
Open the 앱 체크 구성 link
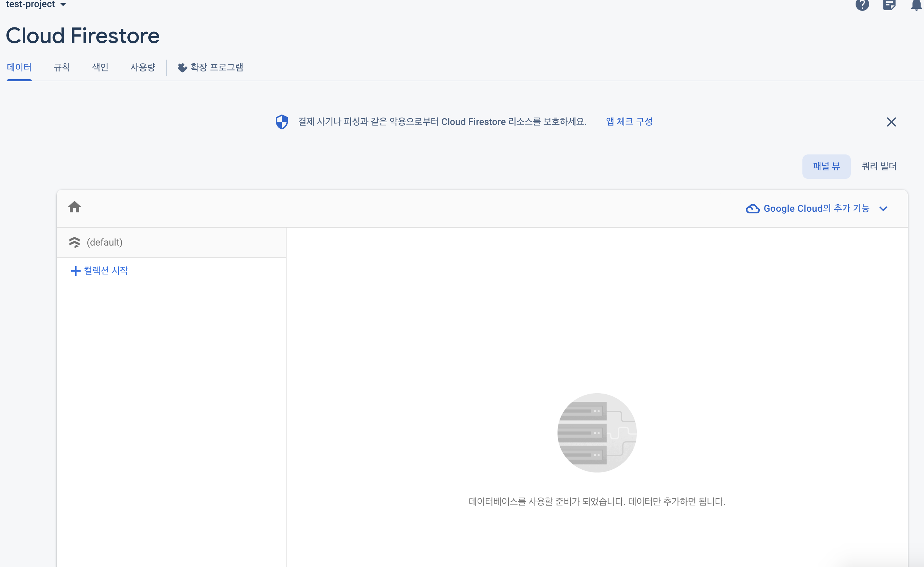point(629,122)
